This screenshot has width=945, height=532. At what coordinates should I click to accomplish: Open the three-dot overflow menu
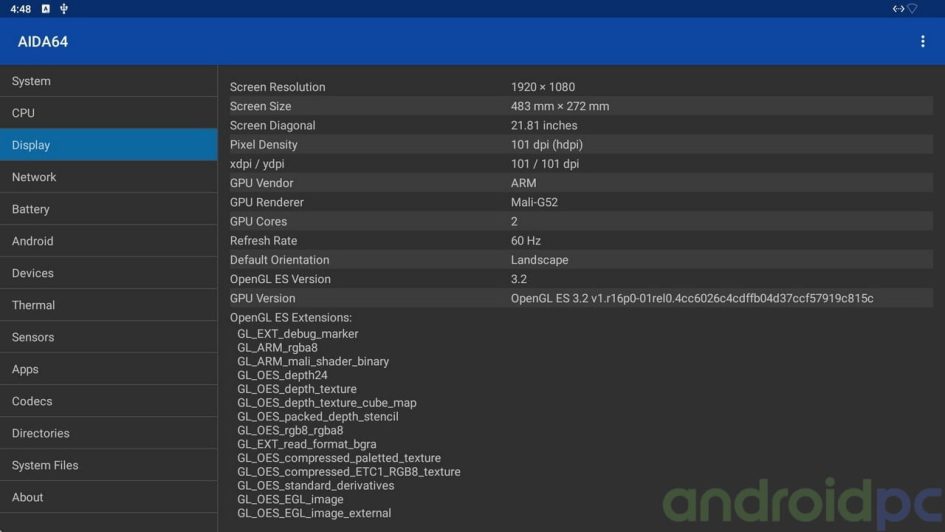click(x=922, y=42)
